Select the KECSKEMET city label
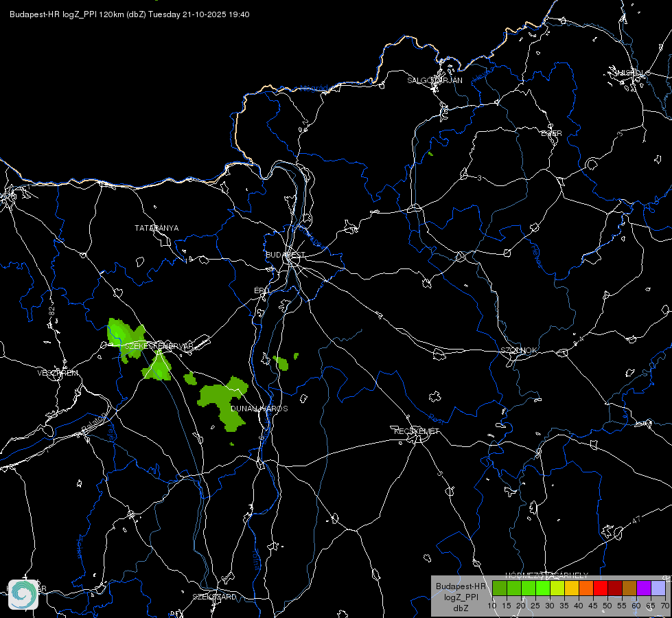672x618 pixels. pyautogui.click(x=417, y=431)
